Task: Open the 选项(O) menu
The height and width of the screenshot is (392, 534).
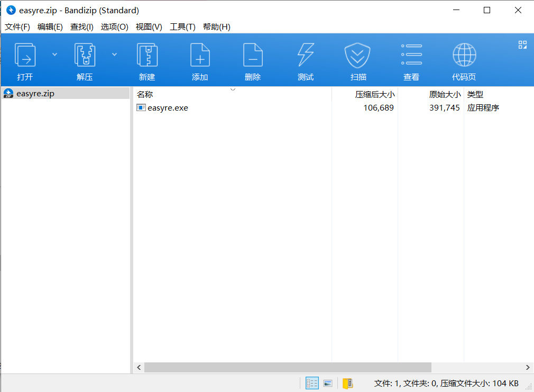Action: [114, 27]
